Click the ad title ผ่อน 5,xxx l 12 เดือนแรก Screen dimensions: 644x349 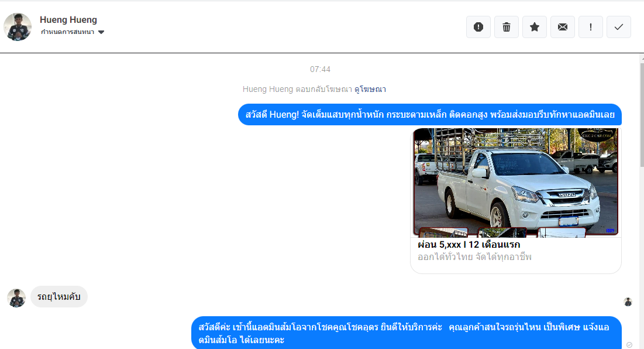click(469, 245)
